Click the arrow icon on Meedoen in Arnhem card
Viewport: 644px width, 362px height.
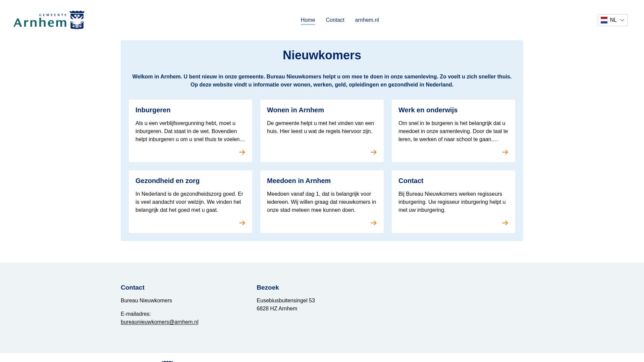click(x=374, y=223)
